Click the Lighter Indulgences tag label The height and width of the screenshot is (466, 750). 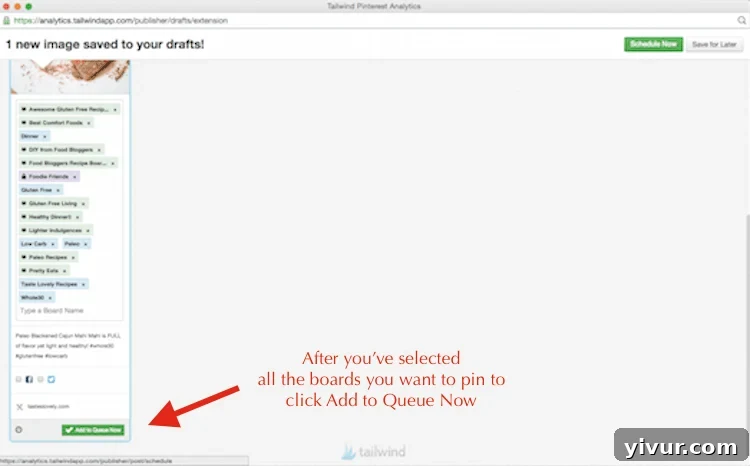[x=55, y=230]
